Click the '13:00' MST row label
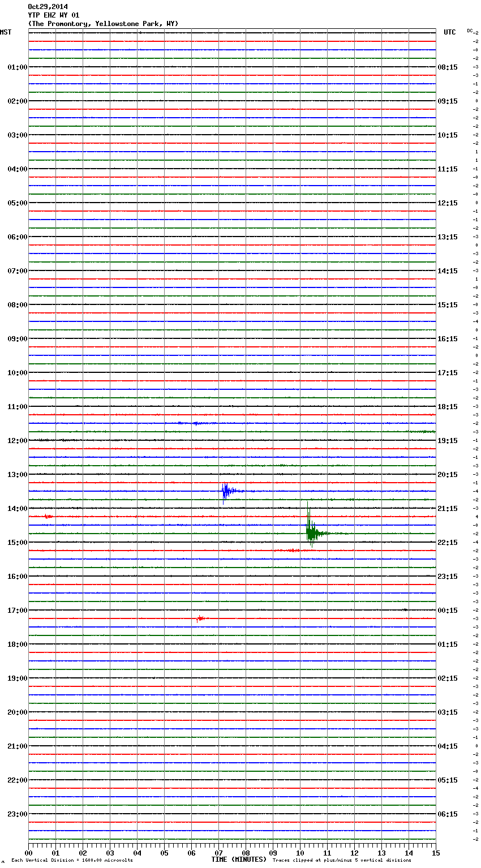The height and width of the screenshot is (868, 481). pyautogui.click(x=18, y=475)
